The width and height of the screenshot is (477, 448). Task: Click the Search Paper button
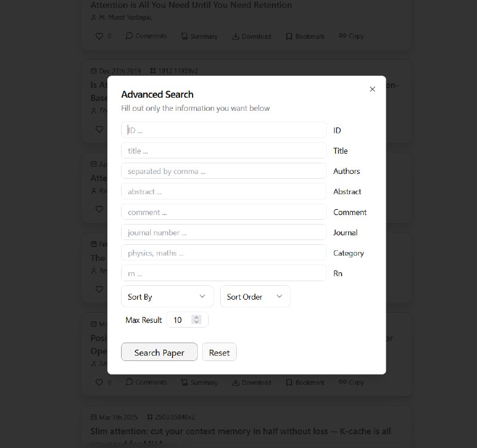point(159,352)
